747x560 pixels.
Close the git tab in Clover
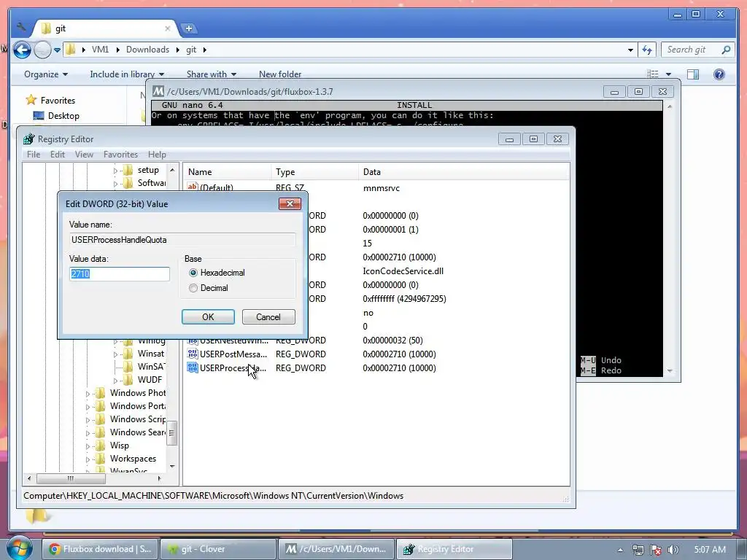click(x=168, y=28)
